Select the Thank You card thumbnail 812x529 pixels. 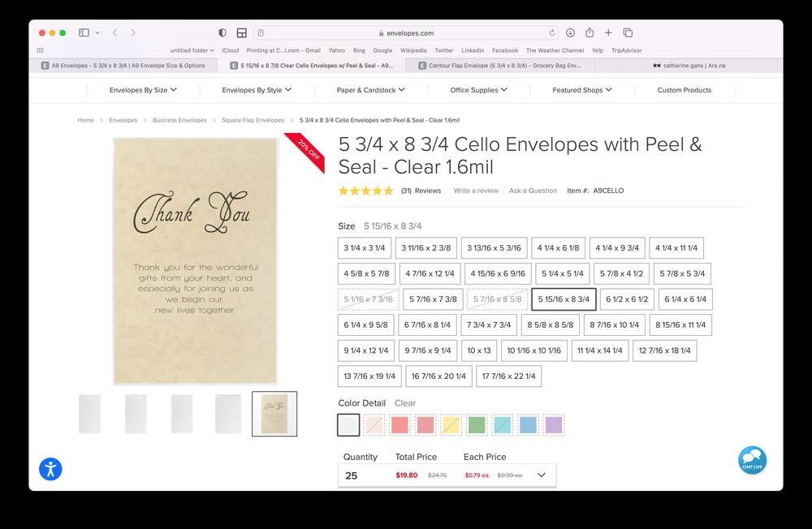[x=274, y=414]
